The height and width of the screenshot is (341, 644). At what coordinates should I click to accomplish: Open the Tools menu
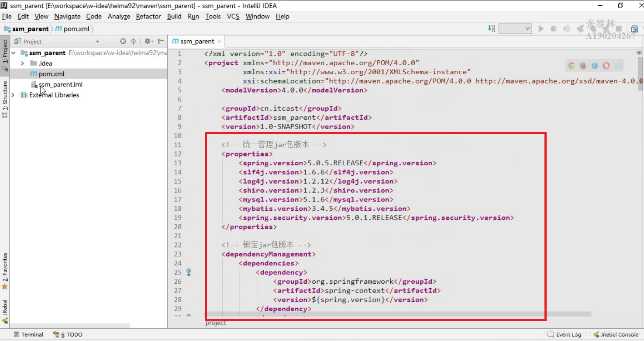[213, 16]
